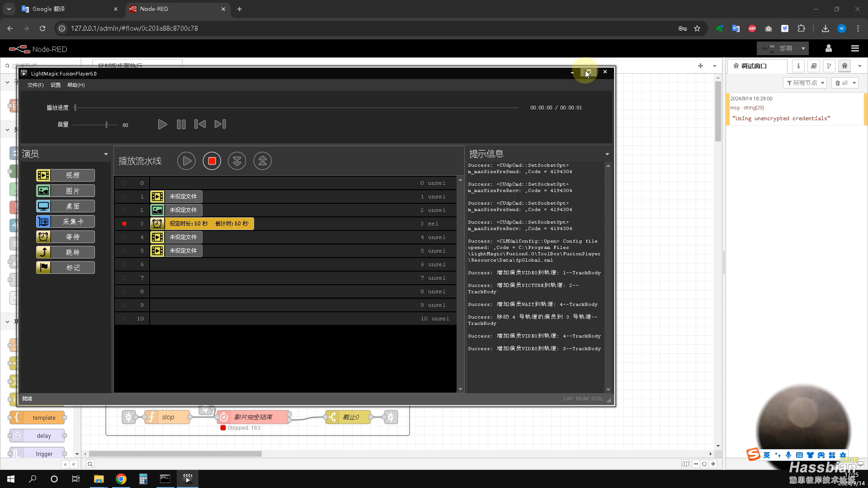The width and height of the screenshot is (868, 488).
Task: Toggle the radio dot of track 2
Action: tap(124, 210)
